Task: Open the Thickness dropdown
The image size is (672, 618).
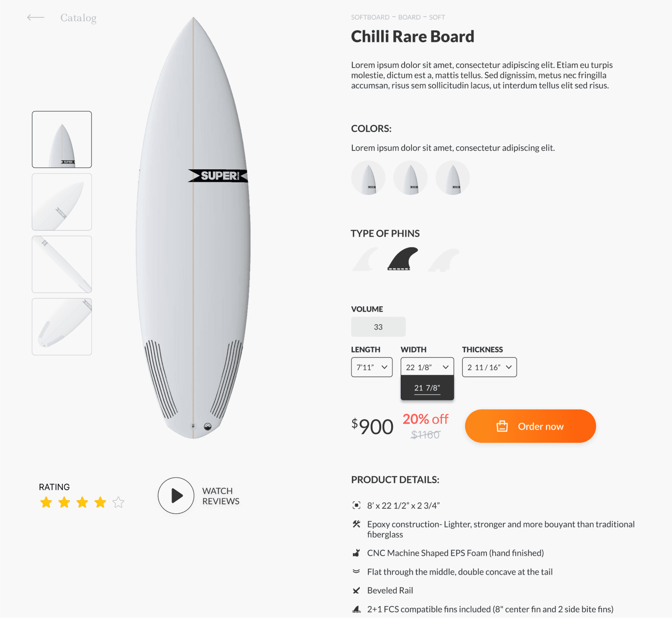Action: pyautogui.click(x=489, y=367)
